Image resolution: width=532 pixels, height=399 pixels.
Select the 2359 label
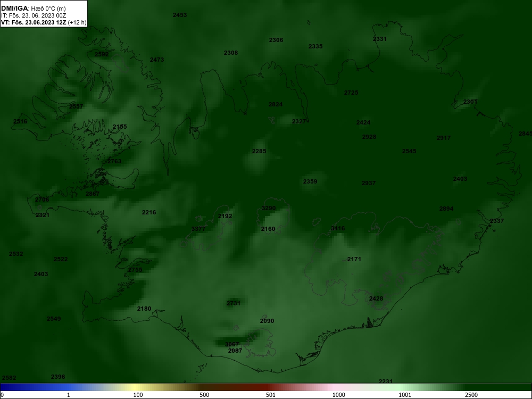310,182
